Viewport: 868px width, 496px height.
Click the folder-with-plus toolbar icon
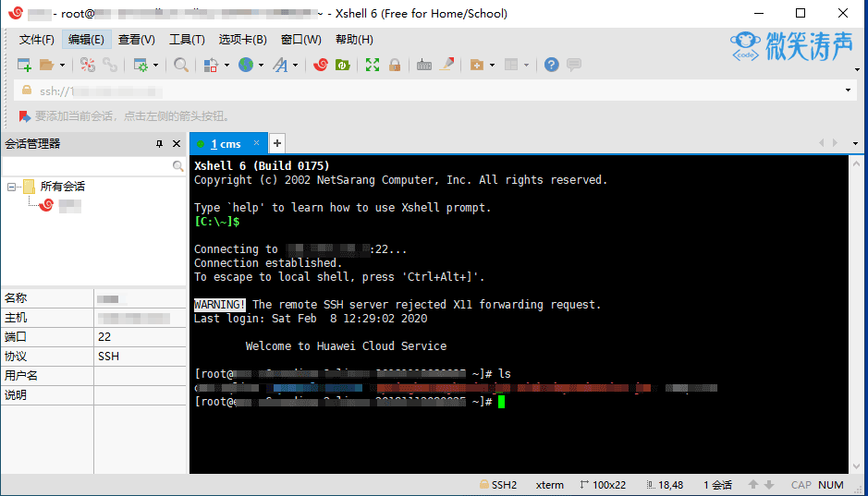click(477, 65)
